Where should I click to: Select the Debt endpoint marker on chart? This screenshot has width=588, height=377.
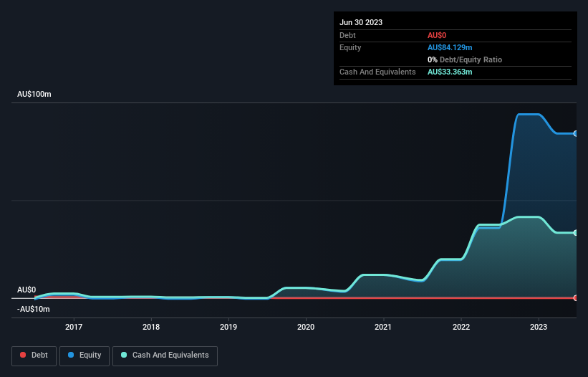tap(576, 298)
